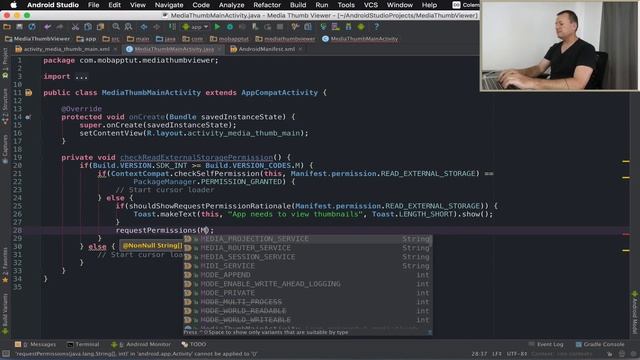
Task: Click the class gutter icon on line 11
Action: 29,93
